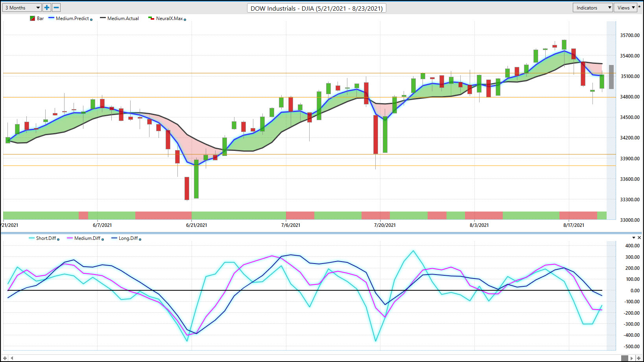Click the settings dot beside Medium.Predict

[x=91, y=19]
